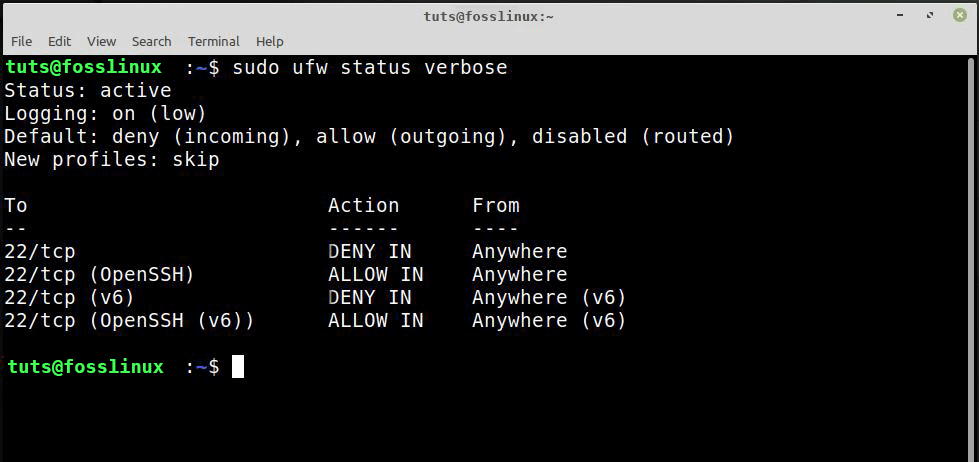The image size is (979, 462).
Task: Open the File menu
Action: pos(21,41)
